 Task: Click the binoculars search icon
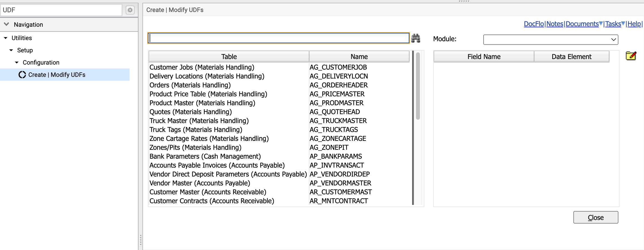click(x=416, y=38)
